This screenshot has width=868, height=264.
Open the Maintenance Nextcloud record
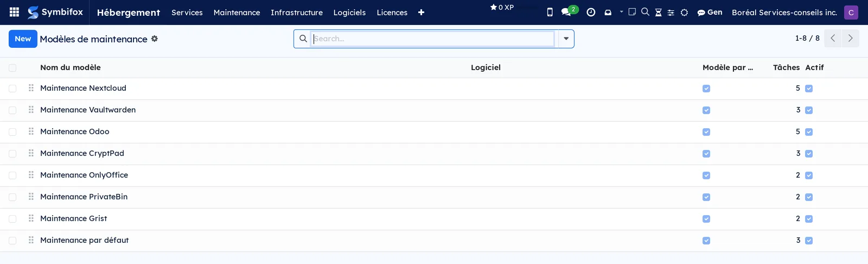(x=83, y=88)
